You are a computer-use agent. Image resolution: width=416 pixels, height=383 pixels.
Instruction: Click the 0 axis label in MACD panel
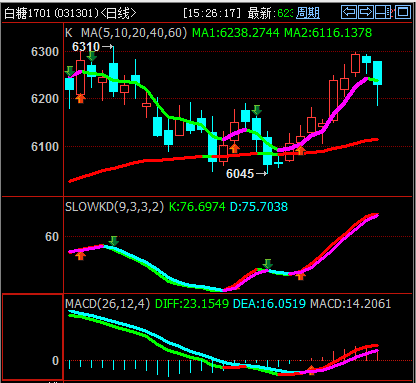coord(55,361)
